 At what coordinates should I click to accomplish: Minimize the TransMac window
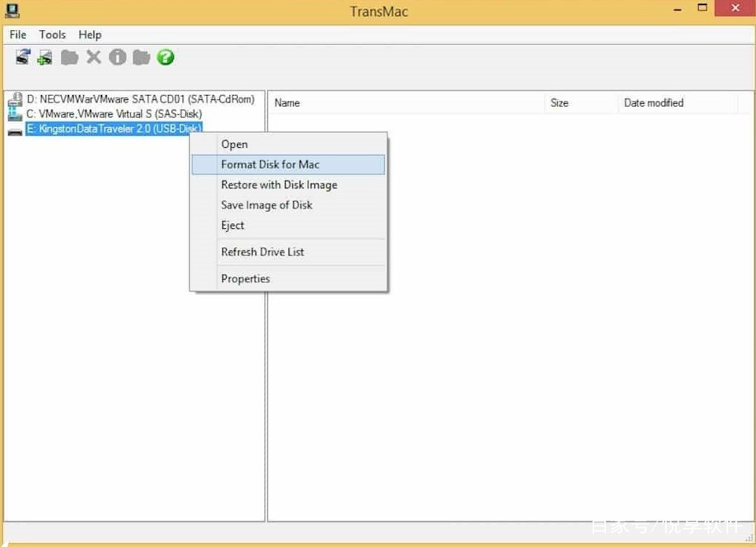677,9
